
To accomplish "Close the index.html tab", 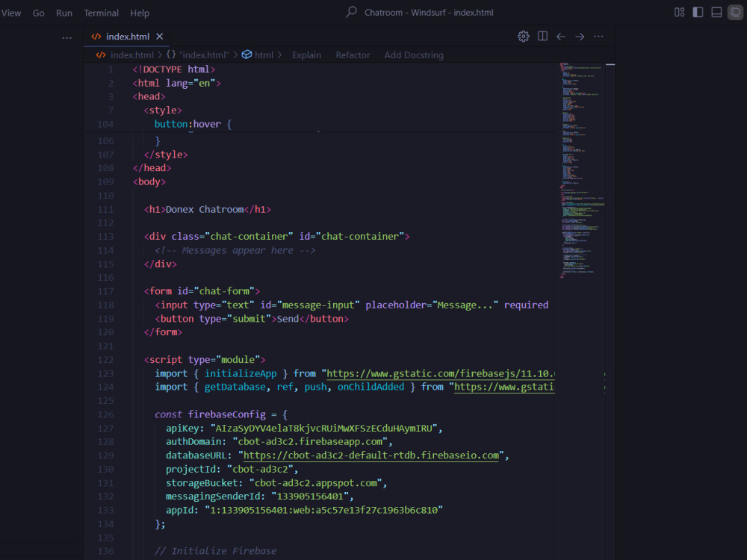I will coord(160,37).
